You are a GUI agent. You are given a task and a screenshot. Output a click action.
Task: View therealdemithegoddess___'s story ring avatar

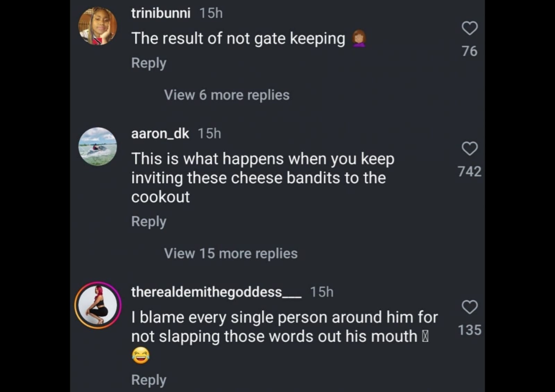98,305
